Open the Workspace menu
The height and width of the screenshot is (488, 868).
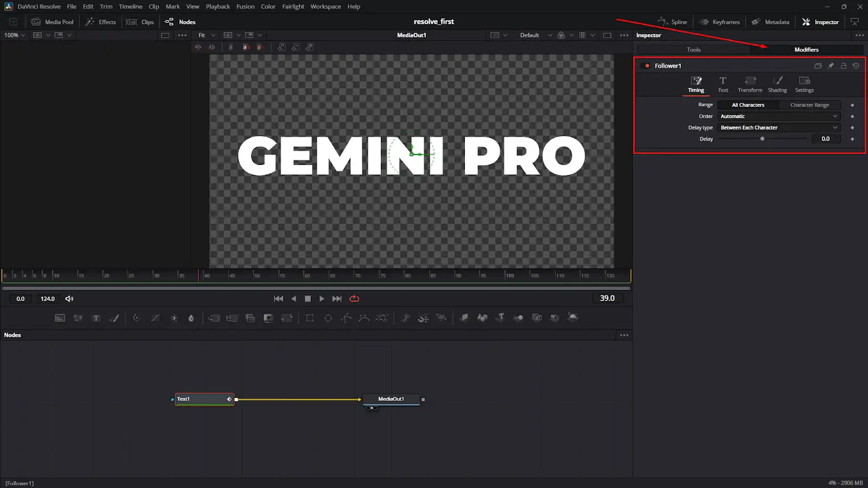coord(325,7)
